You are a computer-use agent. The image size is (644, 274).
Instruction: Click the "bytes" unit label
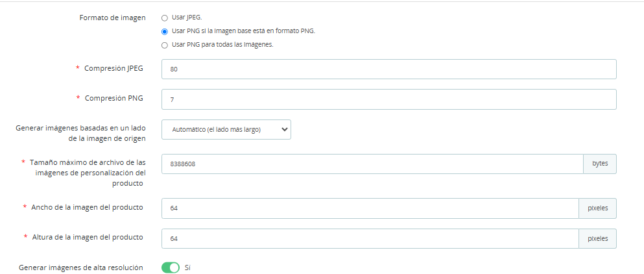[600, 164]
